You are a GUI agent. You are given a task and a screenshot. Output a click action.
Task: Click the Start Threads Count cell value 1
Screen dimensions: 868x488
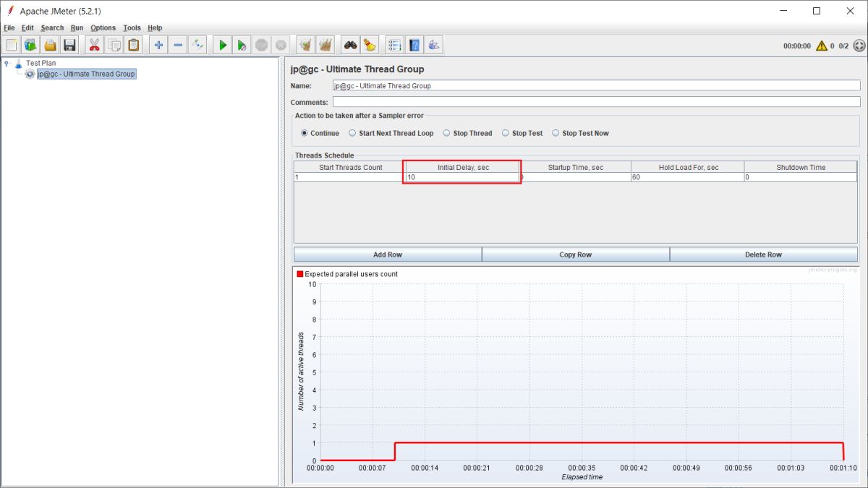[350, 177]
